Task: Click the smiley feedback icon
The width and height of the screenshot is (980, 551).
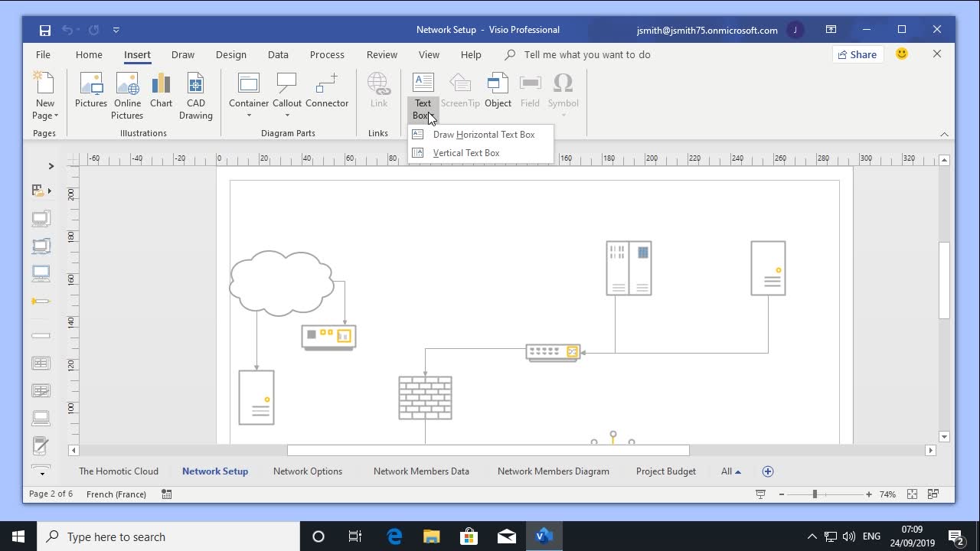Action: coord(902,54)
